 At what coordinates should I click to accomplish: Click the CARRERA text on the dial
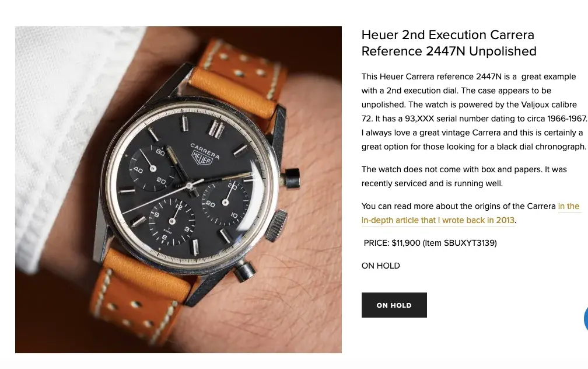point(205,151)
